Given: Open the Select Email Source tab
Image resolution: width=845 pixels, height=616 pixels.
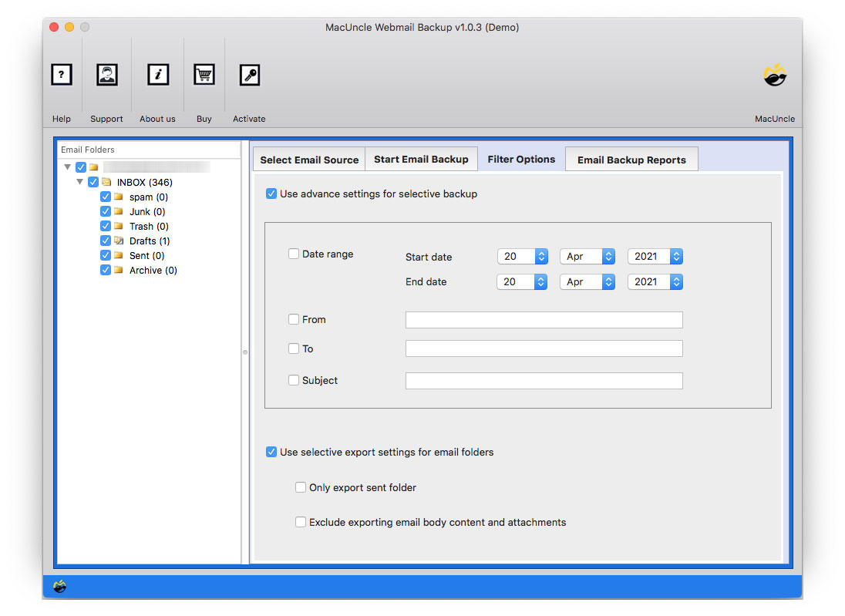Looking at the screenshot, I should (x=308, y=159).
